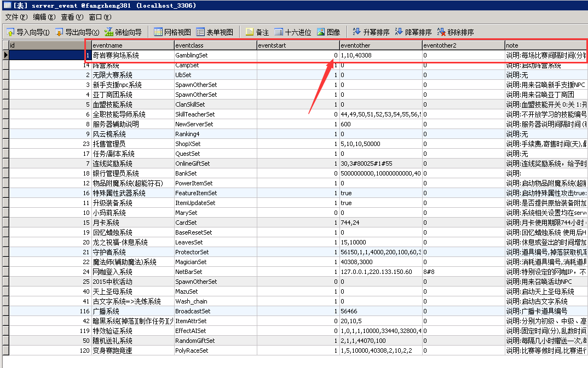Click 移除排序 to remove sorting

click(x=456, y=32)
